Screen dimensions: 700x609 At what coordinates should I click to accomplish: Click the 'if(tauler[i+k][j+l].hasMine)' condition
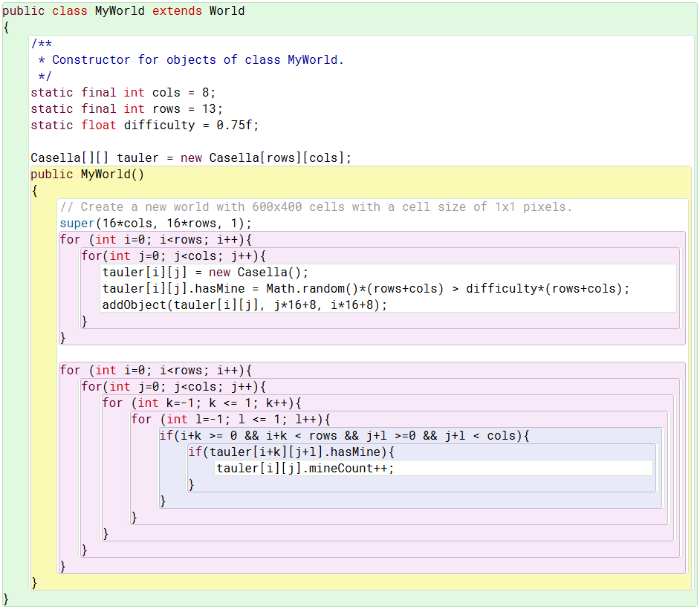click(x=291, y=452)
